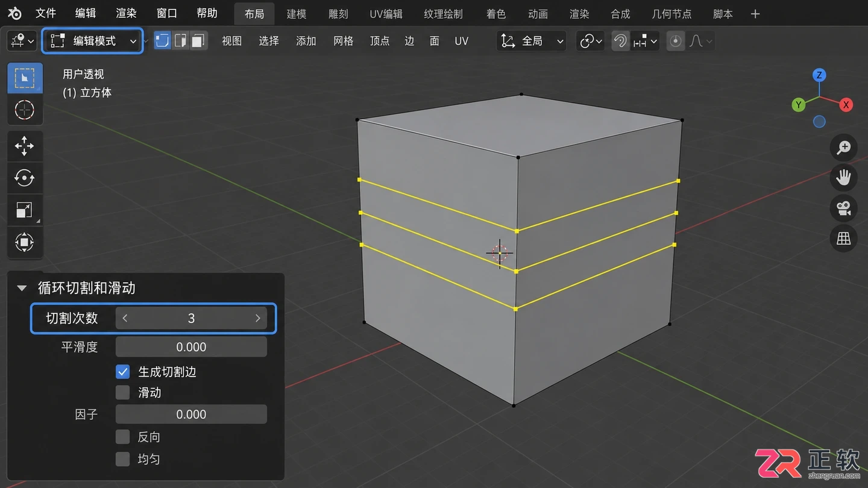
Task: Switch to vertex select mode
Action: point(163,41)
